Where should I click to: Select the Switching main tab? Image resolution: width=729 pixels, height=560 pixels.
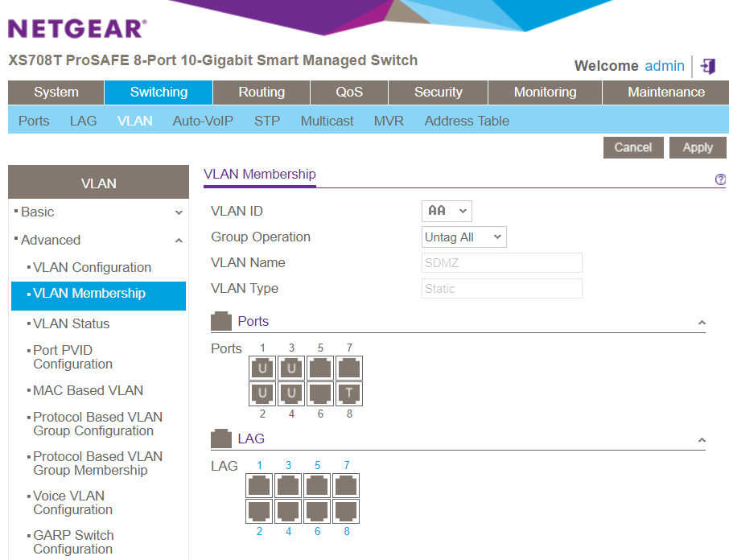(x=159, y=92)
